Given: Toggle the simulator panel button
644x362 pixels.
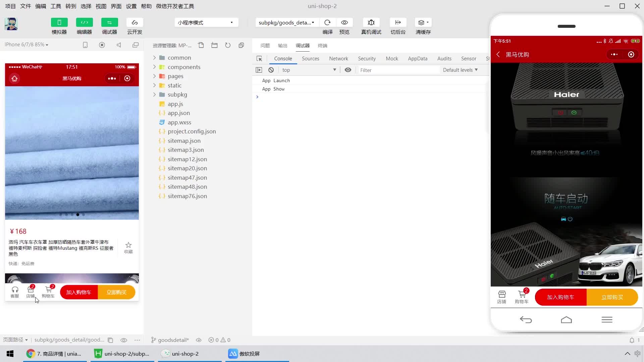Looking at the screenshot, I should click(x=59, y=22).
